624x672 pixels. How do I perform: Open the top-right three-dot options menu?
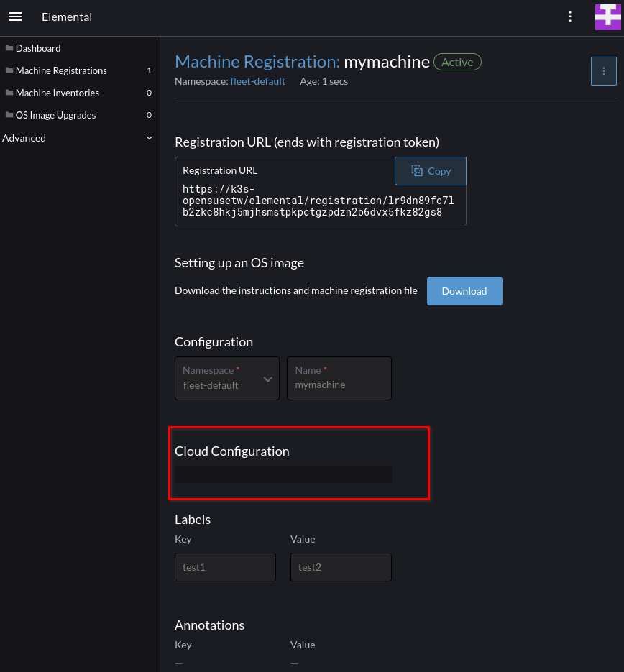click(570, 17)
